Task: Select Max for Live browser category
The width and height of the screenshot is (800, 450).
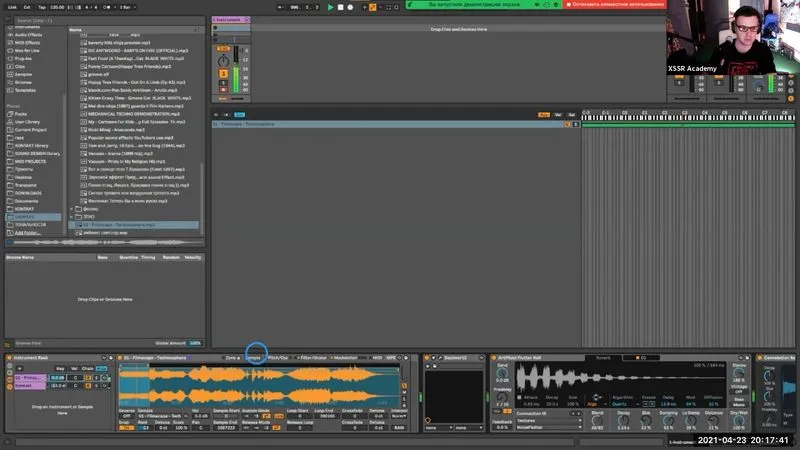Action: tap(27, 51)
